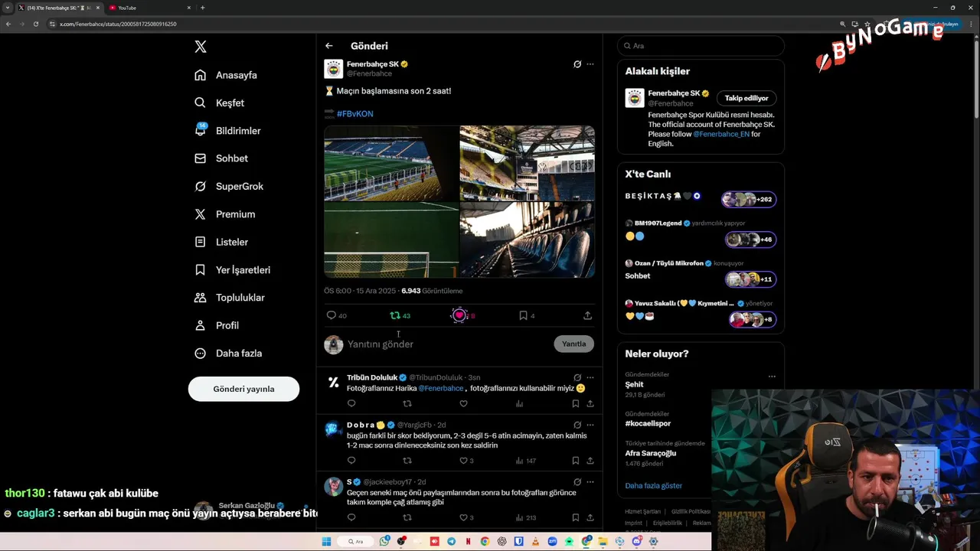Viewport: 980px width, 551px height.
Task: Click the Grok icon on Fenerbahçe's post
Action: 577,64
